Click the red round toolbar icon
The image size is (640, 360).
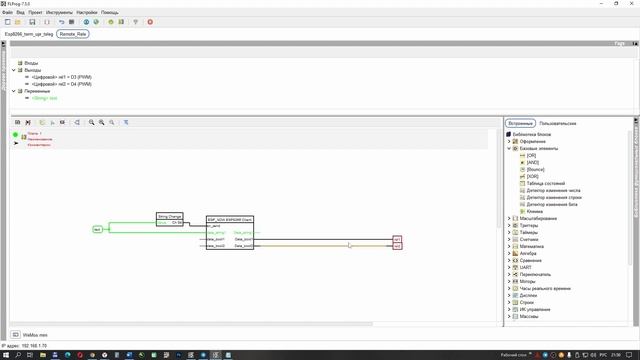[150, 22]
